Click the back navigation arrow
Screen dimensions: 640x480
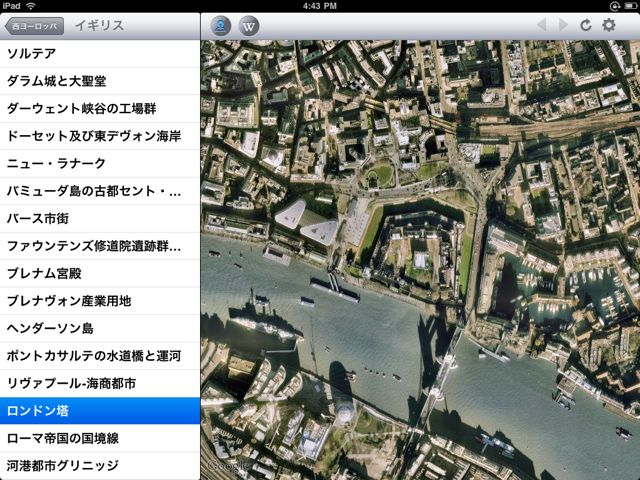coord(542,25)
